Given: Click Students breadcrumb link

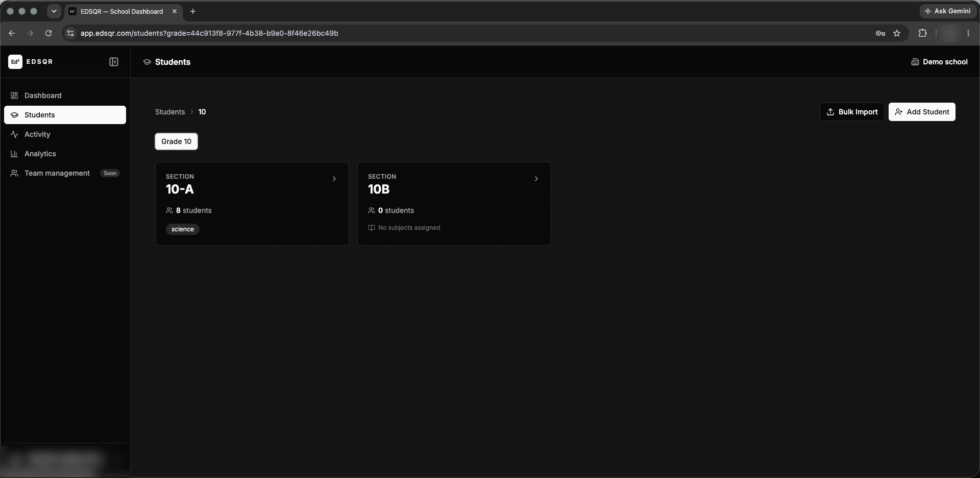Looking at the screenshot, I should coord(170,112).
